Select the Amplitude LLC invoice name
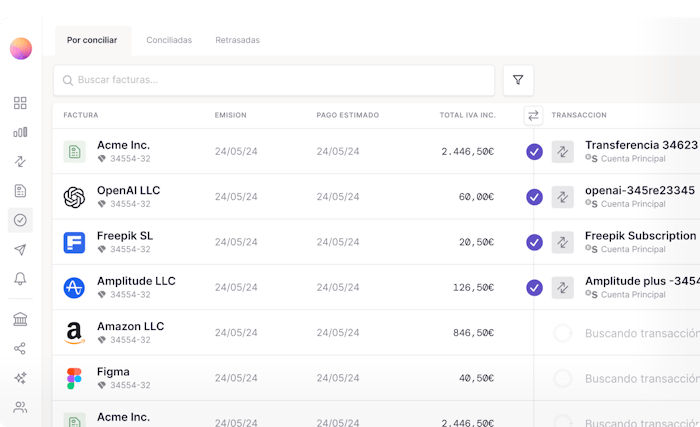Viewport: 700px width, 427px height. point(137,281)
